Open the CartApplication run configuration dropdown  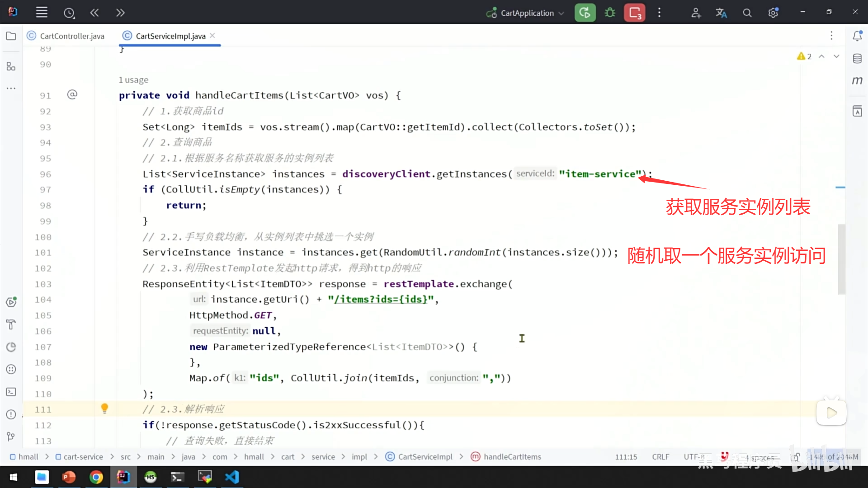527,13
